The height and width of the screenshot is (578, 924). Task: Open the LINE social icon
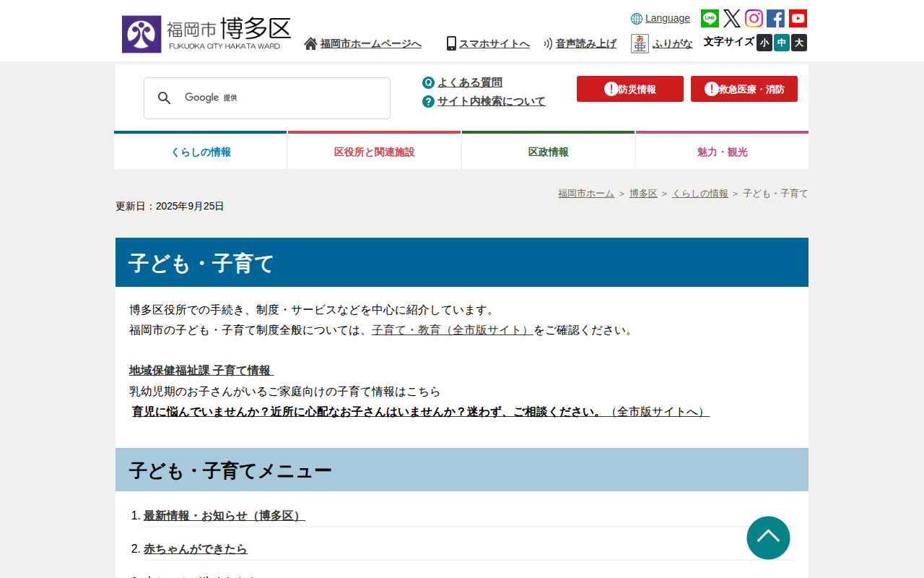pyautogui.click(x=710, y=19)
